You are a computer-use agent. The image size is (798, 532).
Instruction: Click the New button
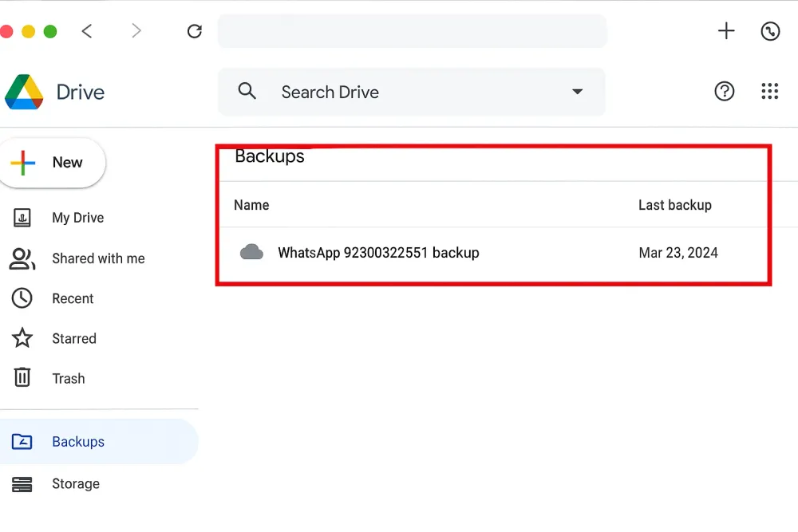point(53,163)
